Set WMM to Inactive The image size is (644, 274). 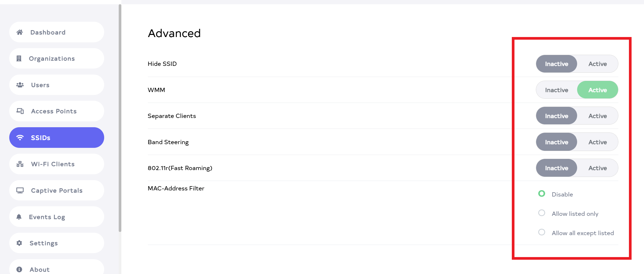(556, 90)
